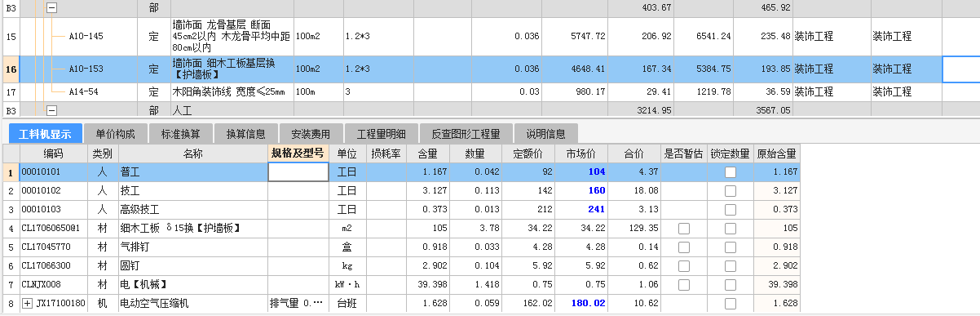This screenshot has height=316, width=980.
Task: Toggle 是否暂估 for 细木工板 row
Action: coord(683,228)
